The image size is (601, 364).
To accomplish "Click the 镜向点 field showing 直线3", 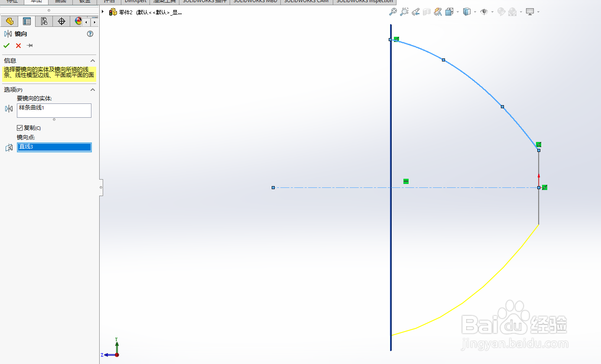I will [x=54, y=147].
